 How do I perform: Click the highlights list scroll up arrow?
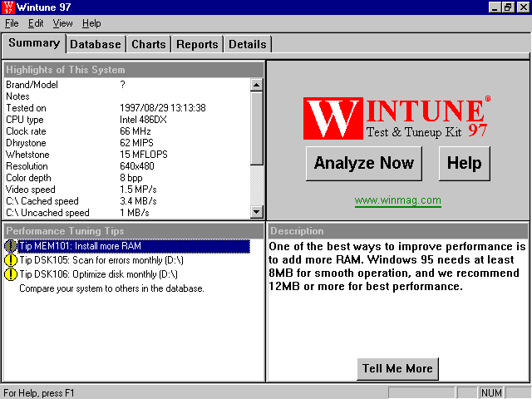257,84
